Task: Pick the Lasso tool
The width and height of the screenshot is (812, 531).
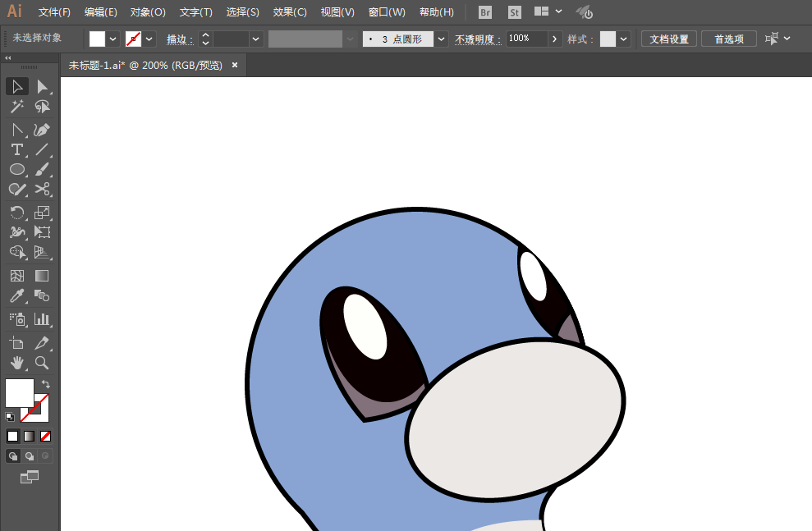Action: [42, 107]
